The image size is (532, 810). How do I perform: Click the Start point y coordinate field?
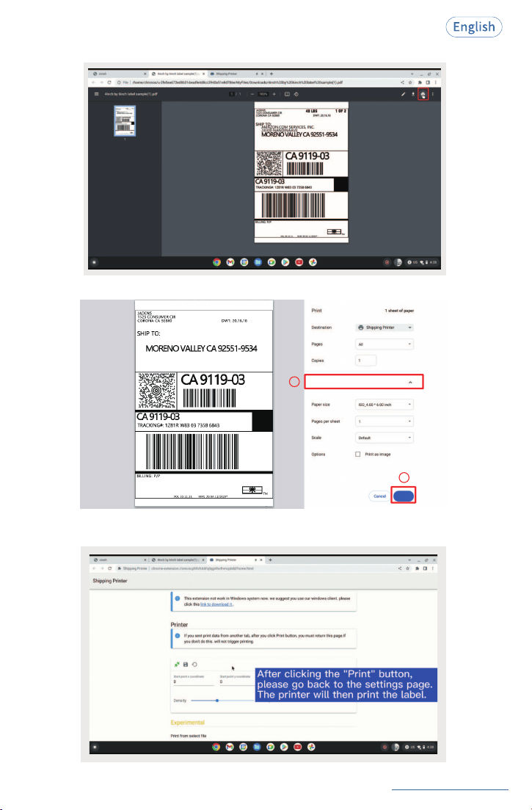[237, 682]
